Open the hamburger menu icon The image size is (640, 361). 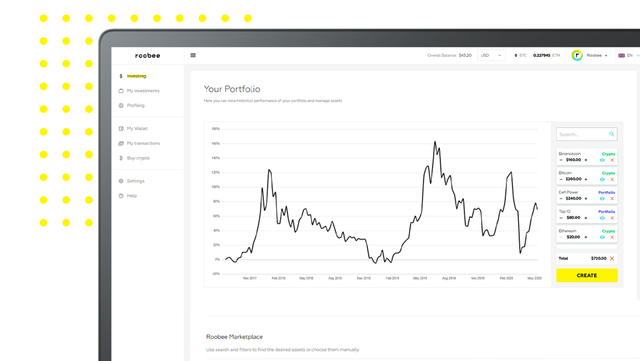[193, 55]
